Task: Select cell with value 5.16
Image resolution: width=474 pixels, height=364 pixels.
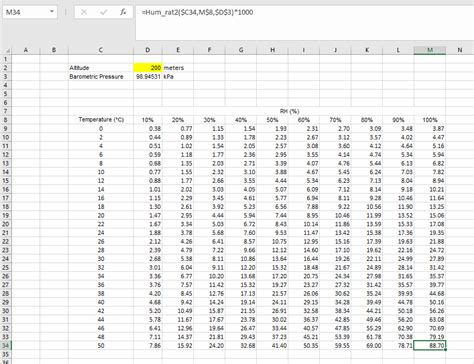Action: pos(430,146)
